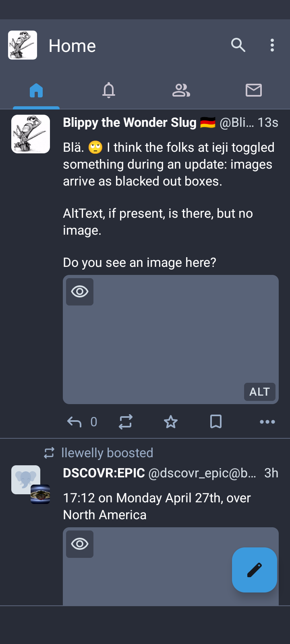
Task: Favorite Blippy's post with the star
Action: coord(171,422)
